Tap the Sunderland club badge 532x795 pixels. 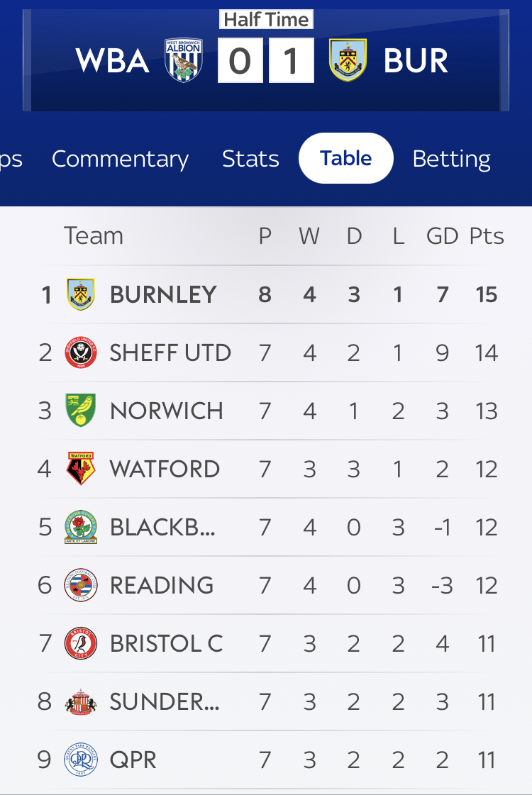[x=81, y=701]
